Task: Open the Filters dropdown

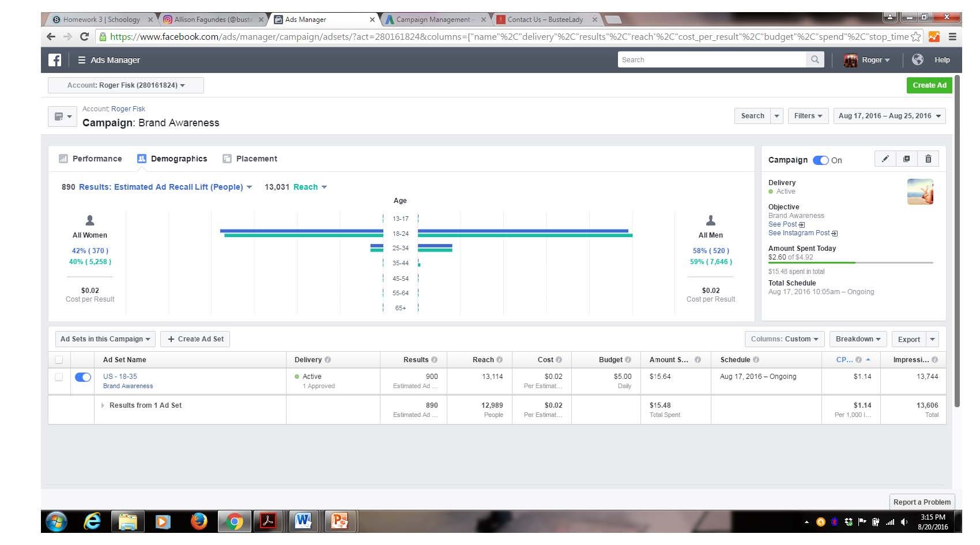Action: coord(808,116)
